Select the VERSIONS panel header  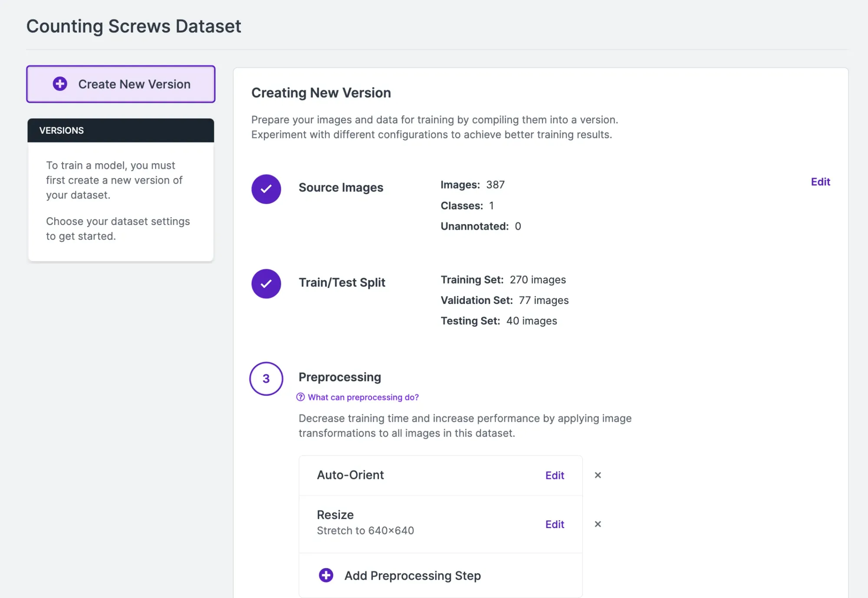tap(121, 130)
